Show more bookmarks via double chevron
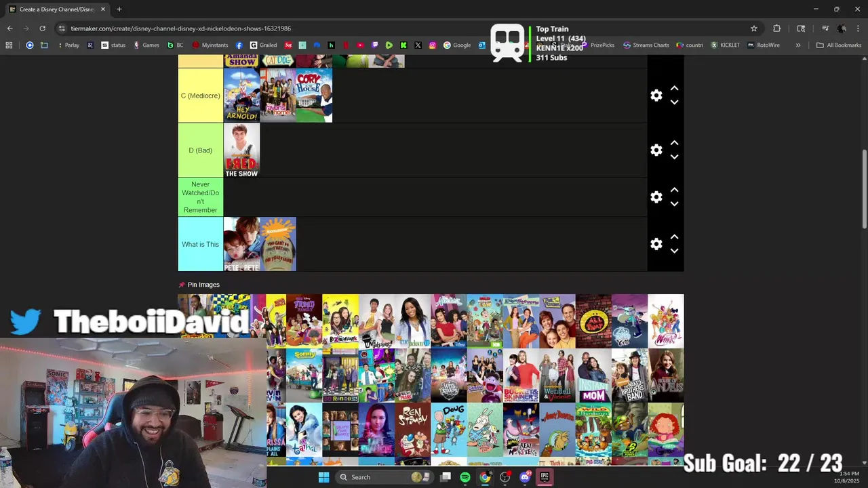868x488 pixels. click(x=798, y=45)
